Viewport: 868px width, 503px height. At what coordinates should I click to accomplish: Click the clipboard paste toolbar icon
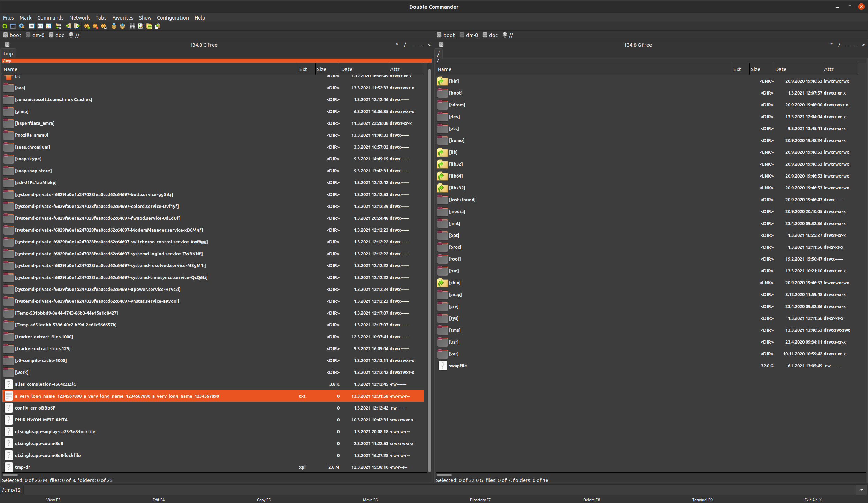158,26
